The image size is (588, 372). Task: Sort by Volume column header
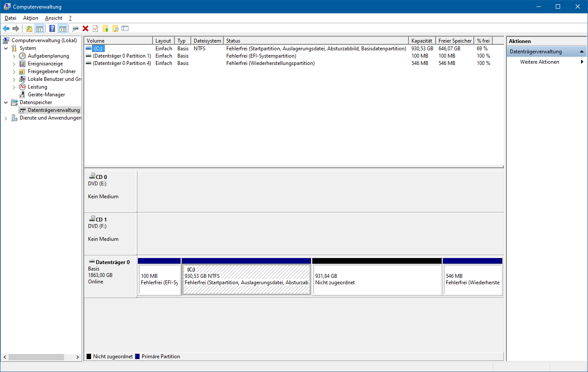pos(118,40)
